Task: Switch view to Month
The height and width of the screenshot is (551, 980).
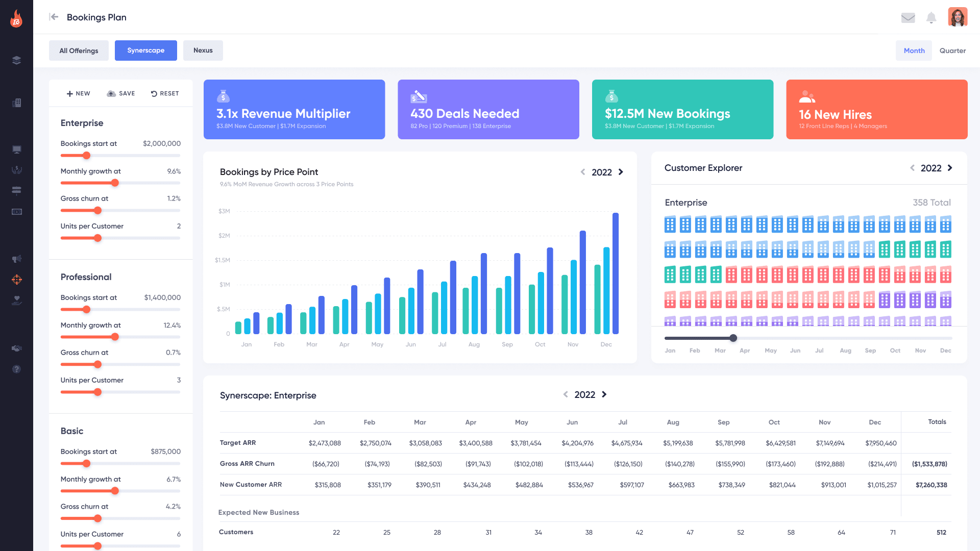Action: [x=914, y=51]
